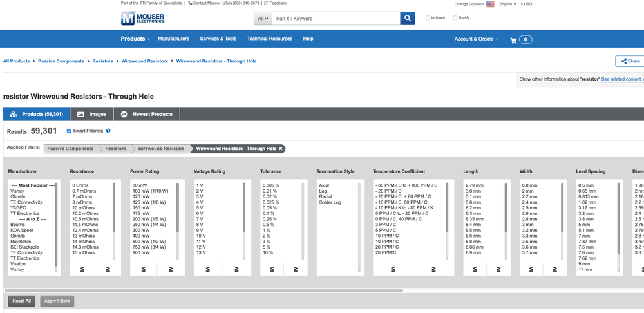This screenshot has width=644, height=313.
Task: Click the Mouser Electronics logo
Action: [x=142, y=18]
